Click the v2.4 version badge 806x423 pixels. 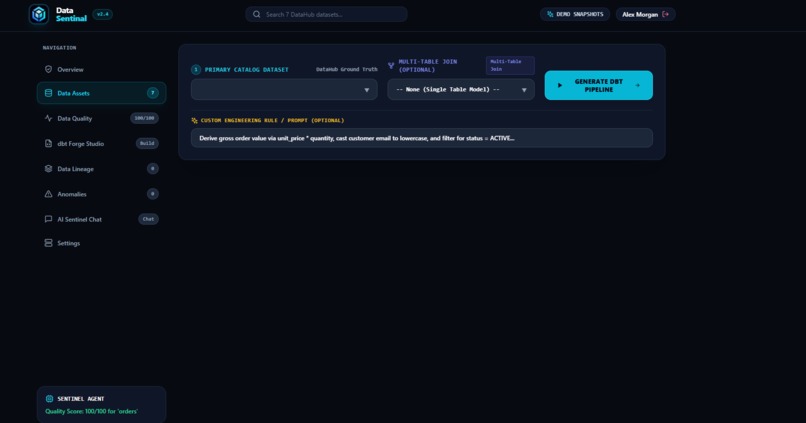click(x=103, y=14)
